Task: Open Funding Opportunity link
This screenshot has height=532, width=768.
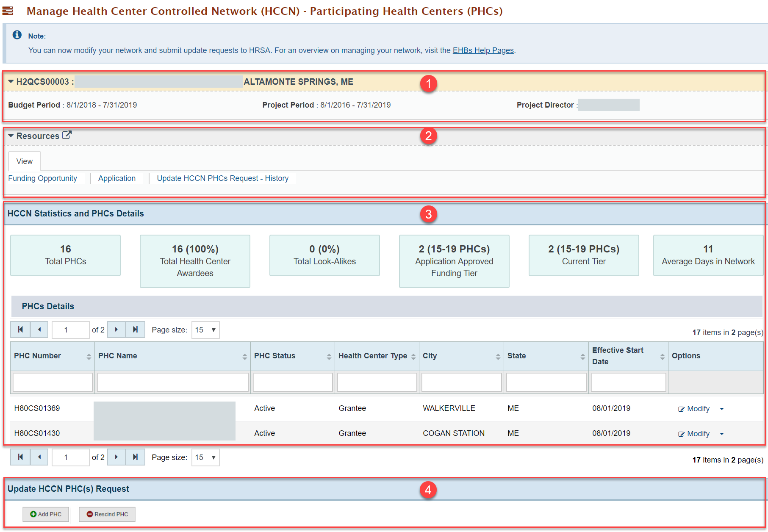Action: click(x=43, y=178)
